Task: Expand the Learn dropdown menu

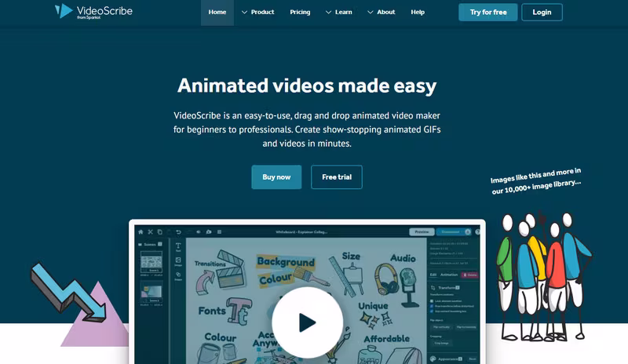Action: [x=339, y=12]
